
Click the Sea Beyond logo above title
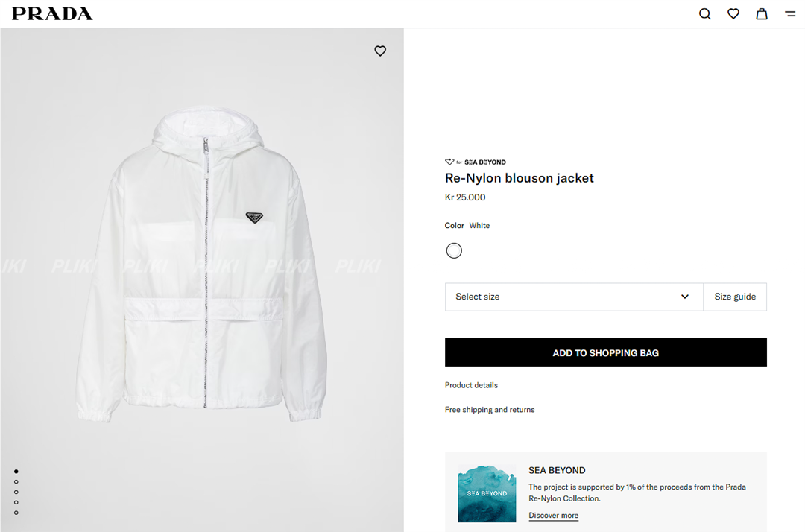476,162
